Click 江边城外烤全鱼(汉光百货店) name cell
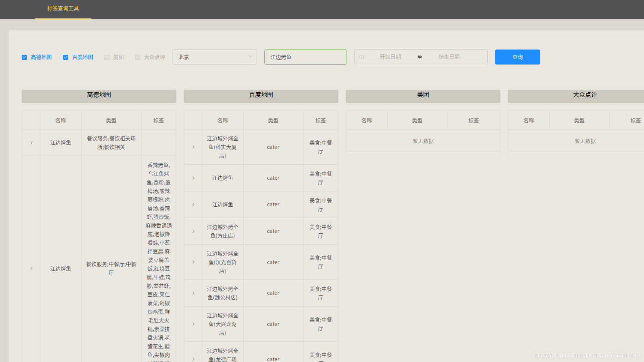This screenshot has width=644, height=362. (222, 262)
